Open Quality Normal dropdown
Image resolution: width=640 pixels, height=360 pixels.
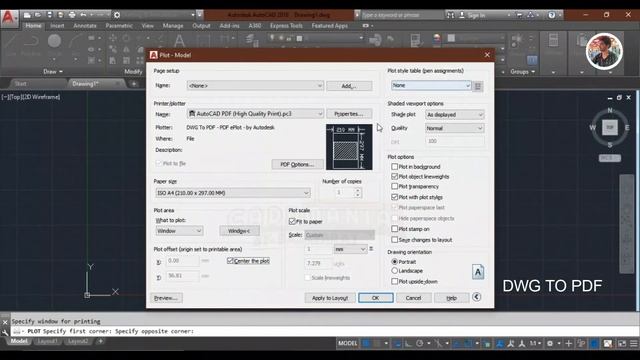454,128
